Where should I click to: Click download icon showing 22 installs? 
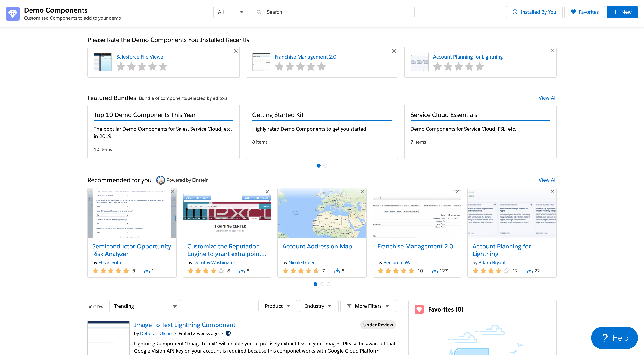(x=530, y=271)
